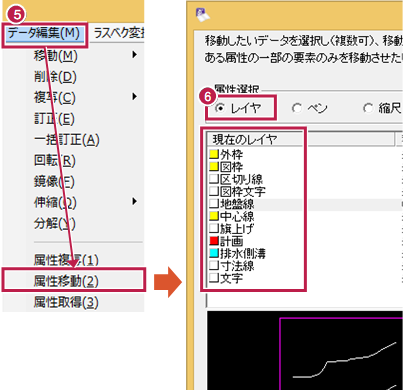Screen dimensions: 403x390
Task: Open the データ編集(M) menu
Action: coord(44,33)
